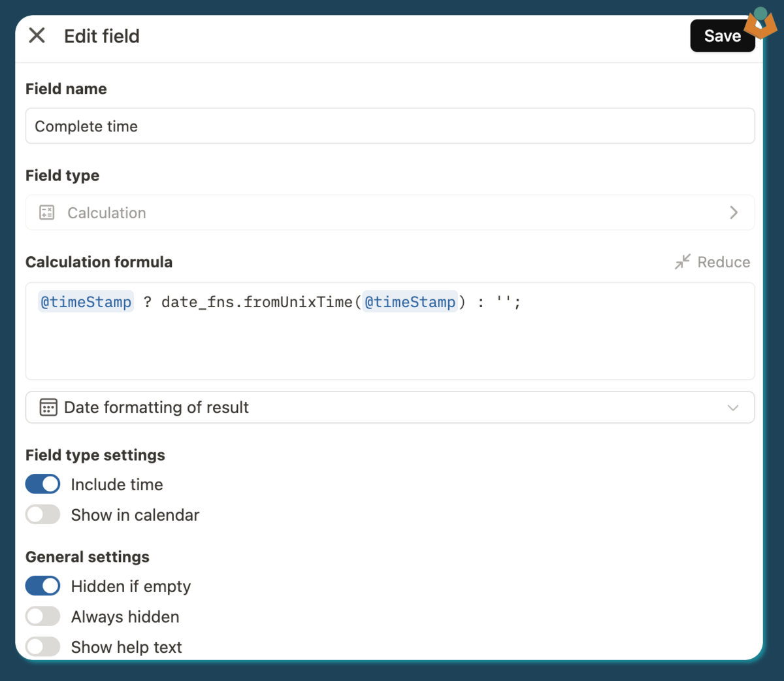Expand Date formatting of result dropdown

pyautogui.click(x=389, y=407)
